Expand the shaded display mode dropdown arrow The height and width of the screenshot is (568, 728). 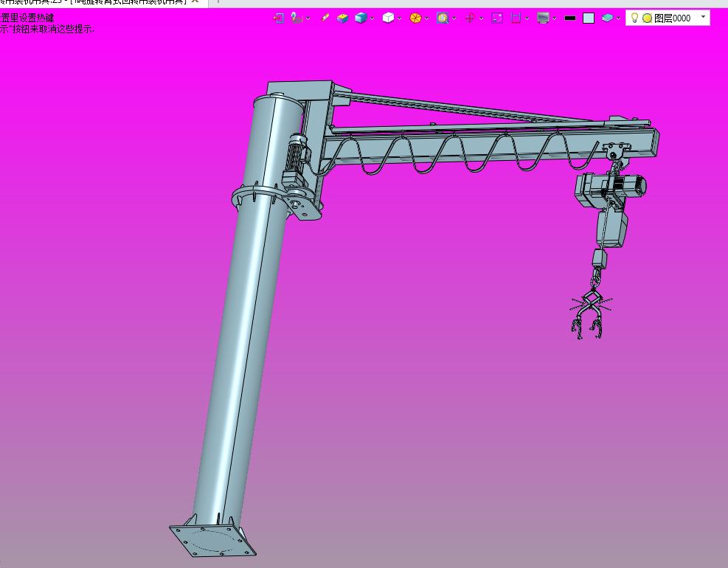tap(372, 18)
